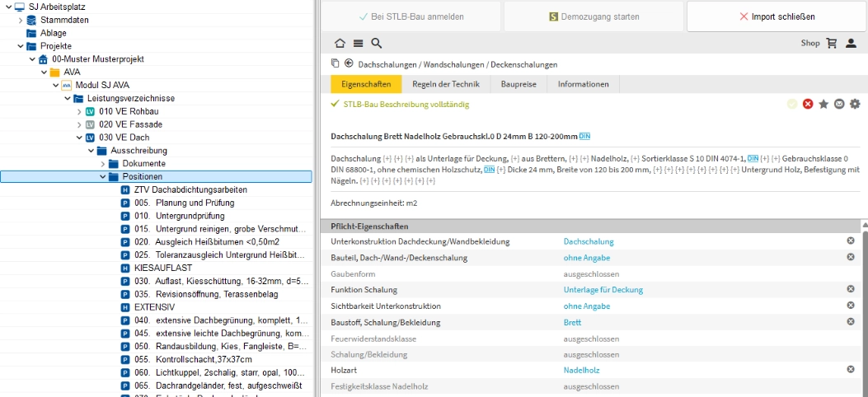Open the Baupreise tab
This screenshot has height=397, width=868.
coord(518,84)
